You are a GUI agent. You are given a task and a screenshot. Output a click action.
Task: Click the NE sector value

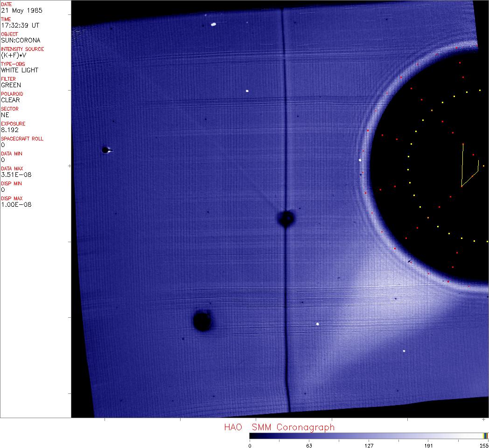coord(5,115)
